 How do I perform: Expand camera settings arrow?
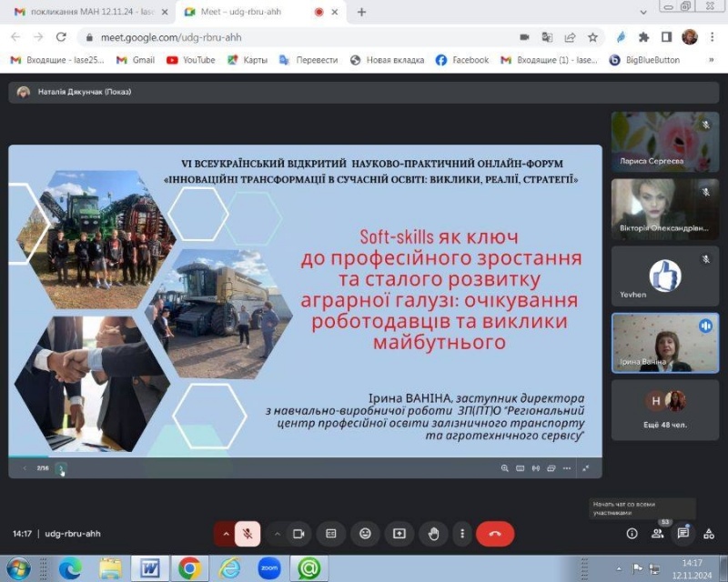pos(277,534)
